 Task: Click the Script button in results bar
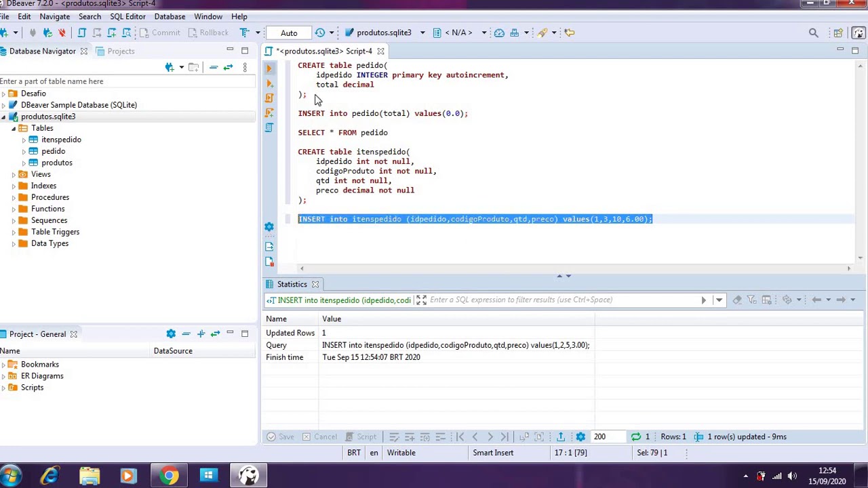click(x=360, y=436)
